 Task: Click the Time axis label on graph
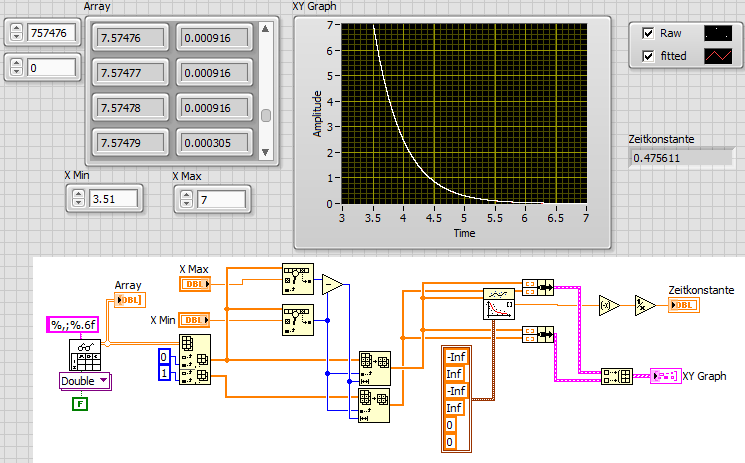464,233
